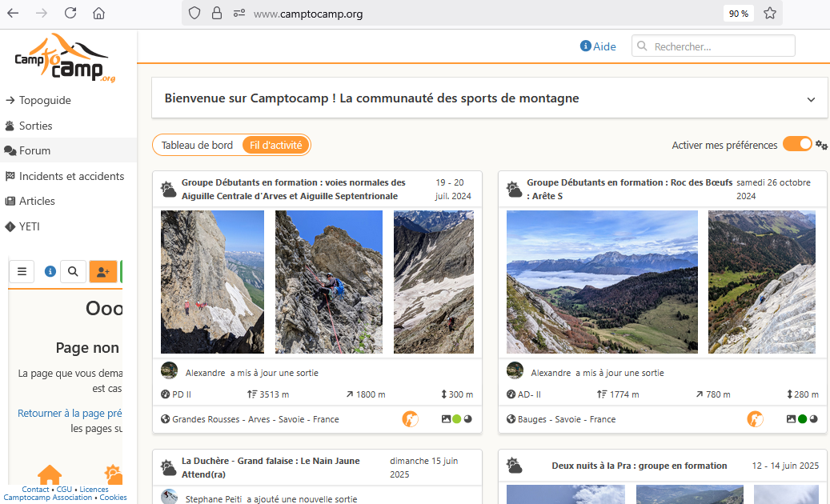Click into the Rechercher search field
This screenshot has height=504, width=830.
point(713,46)
